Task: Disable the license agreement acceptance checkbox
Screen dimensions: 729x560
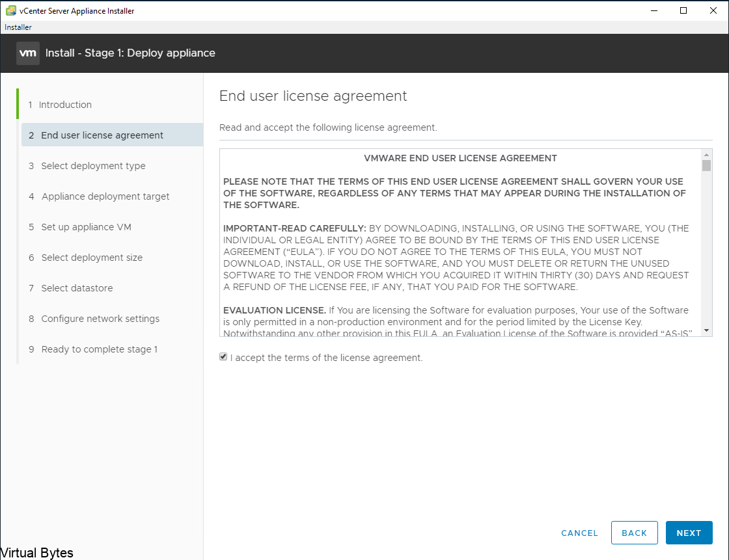Action: point(223,356)
